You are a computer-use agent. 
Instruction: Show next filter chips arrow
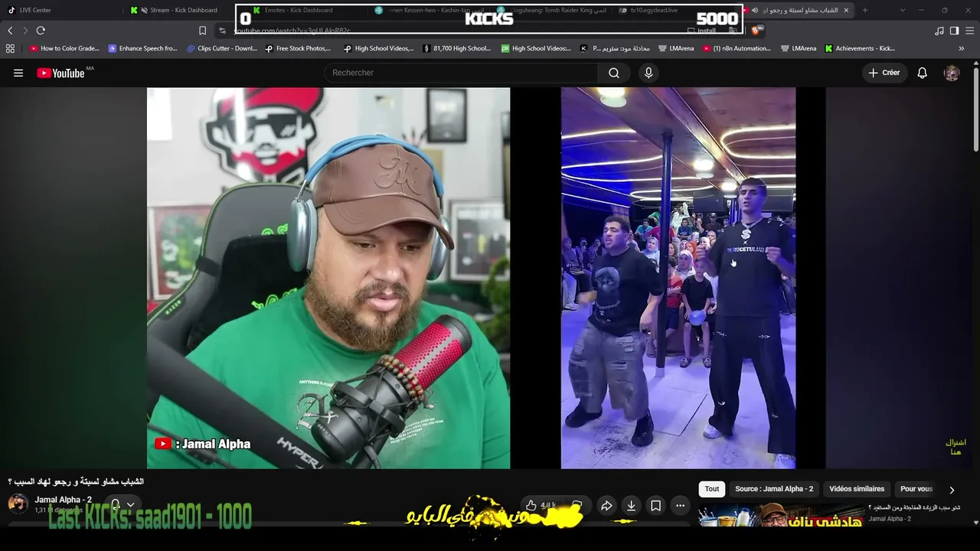coord(952,490)
